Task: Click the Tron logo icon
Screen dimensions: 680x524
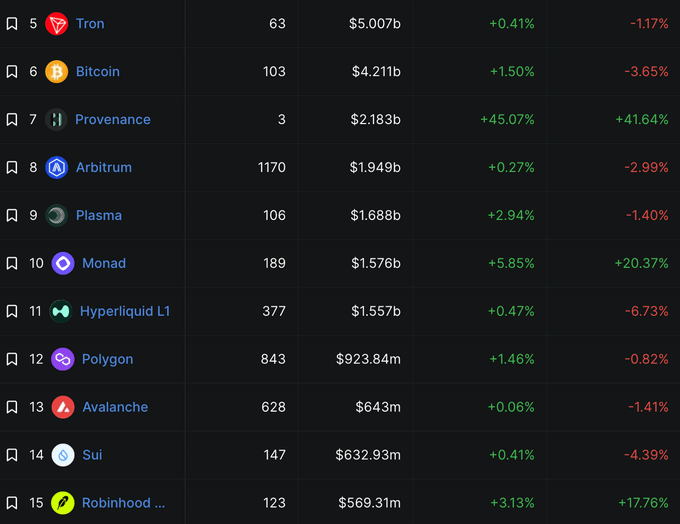Action: point(56,23)
